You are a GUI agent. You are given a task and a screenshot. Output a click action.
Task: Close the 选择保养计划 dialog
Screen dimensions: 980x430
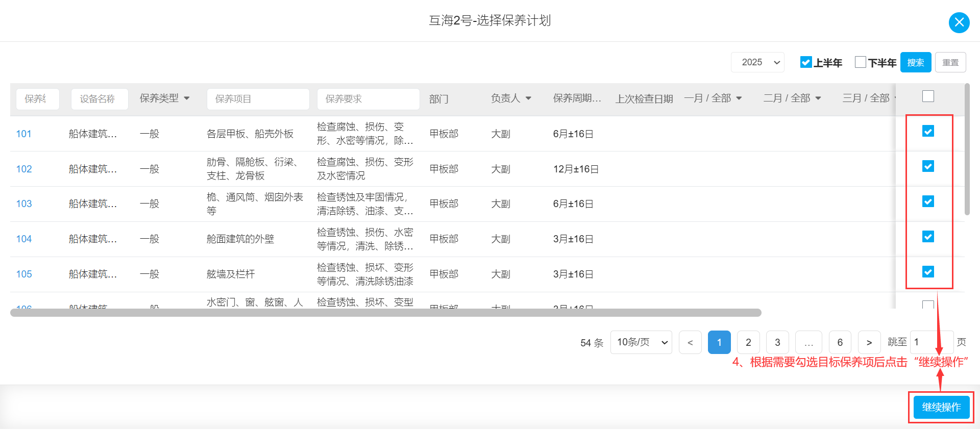point(959,22)
